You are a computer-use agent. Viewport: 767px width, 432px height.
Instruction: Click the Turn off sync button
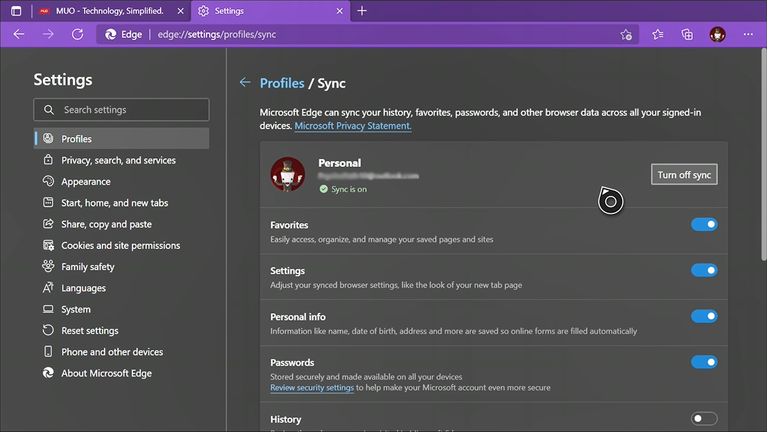click(684, 175)
